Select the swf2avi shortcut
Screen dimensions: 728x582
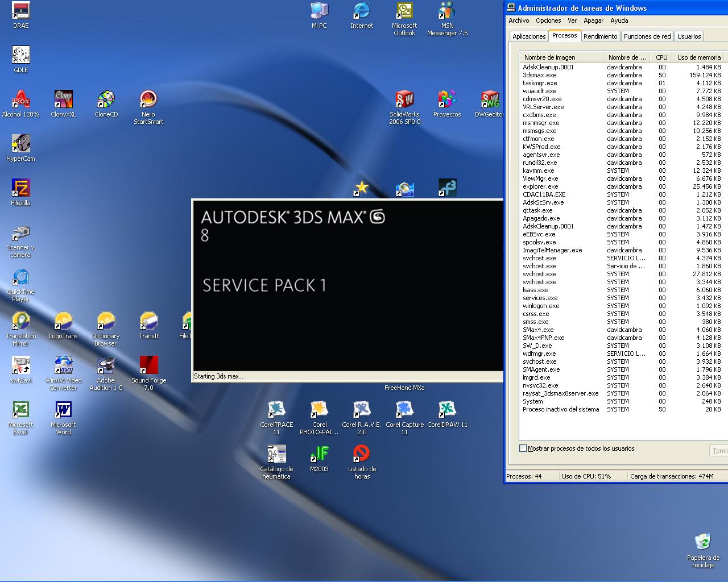coord(21,370)
